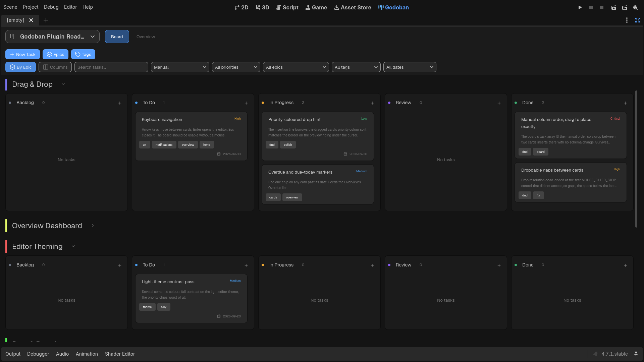Open the Manual sort dropdown
This screenshot has height=362, width=644.
[180, 67]
